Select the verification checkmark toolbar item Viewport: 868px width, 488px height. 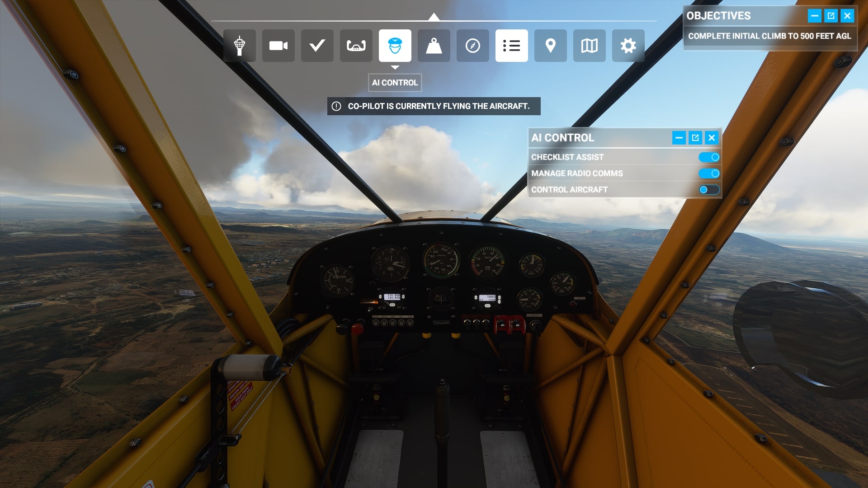(x=316, y=45)
